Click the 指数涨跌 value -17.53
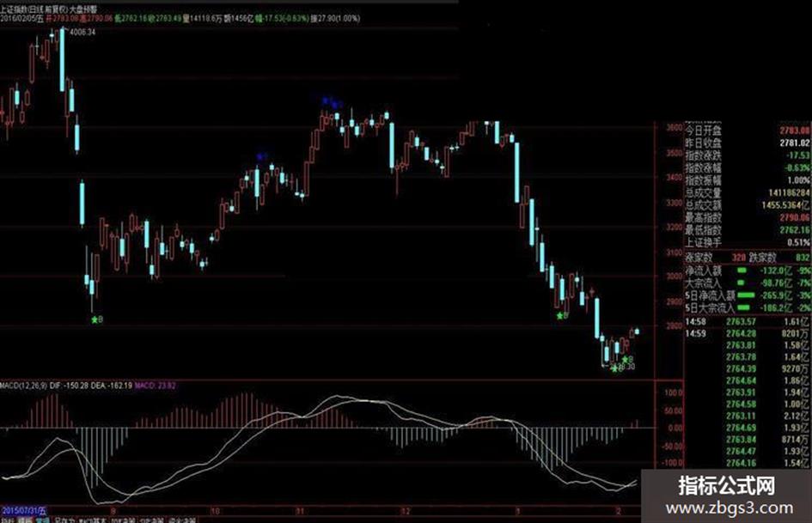 coord(797,155)
